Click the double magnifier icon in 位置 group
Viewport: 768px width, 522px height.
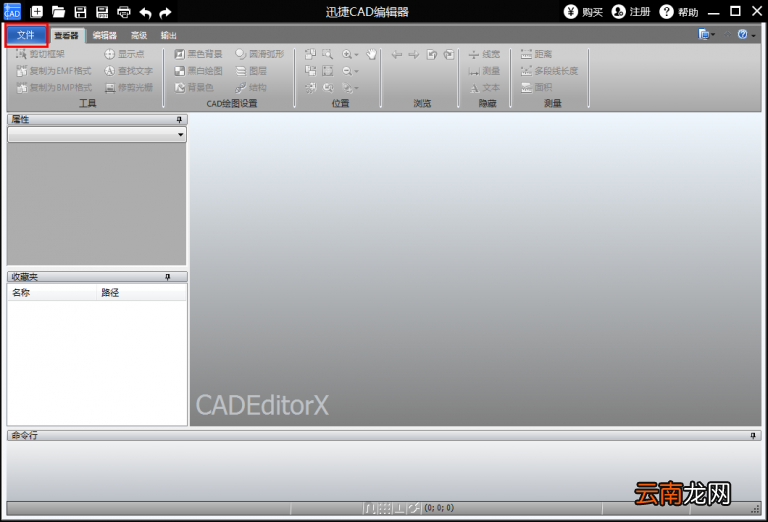click(328, 88)
